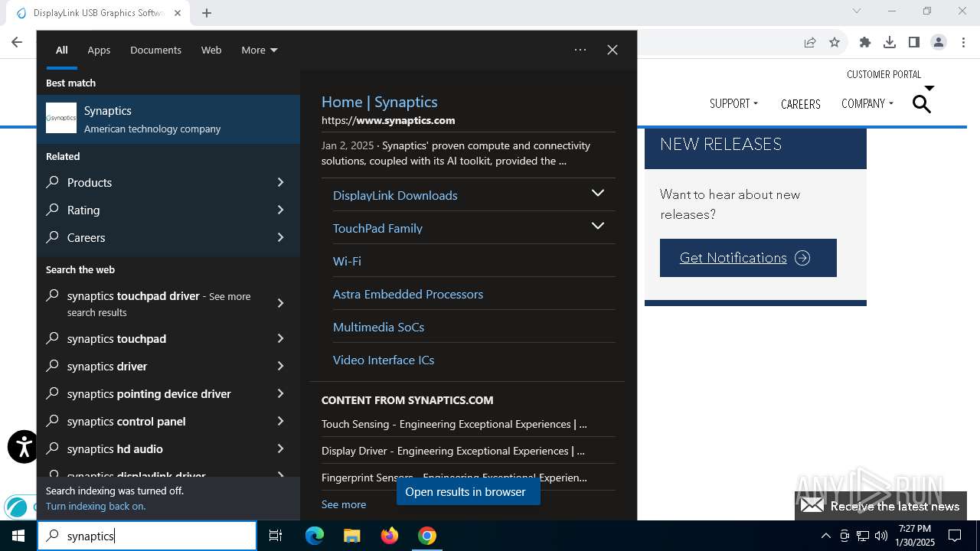Open Task View on the taskbar

[276, 536]
